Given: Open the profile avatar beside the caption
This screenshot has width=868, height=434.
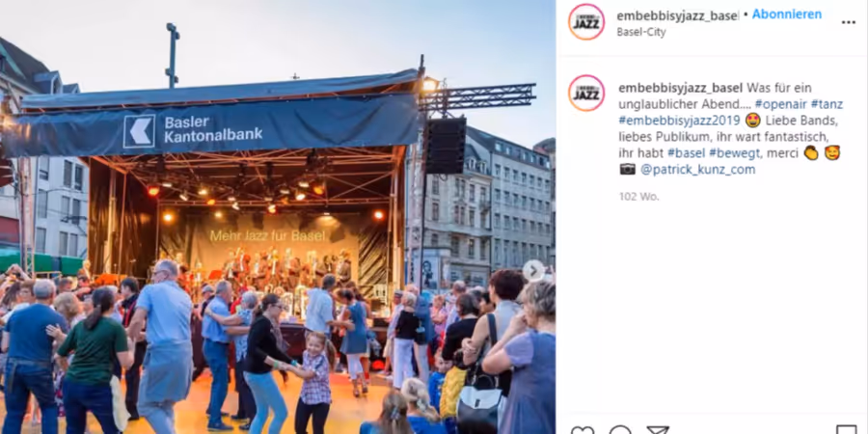Looking at the screenshot, I should click(586, 93).
